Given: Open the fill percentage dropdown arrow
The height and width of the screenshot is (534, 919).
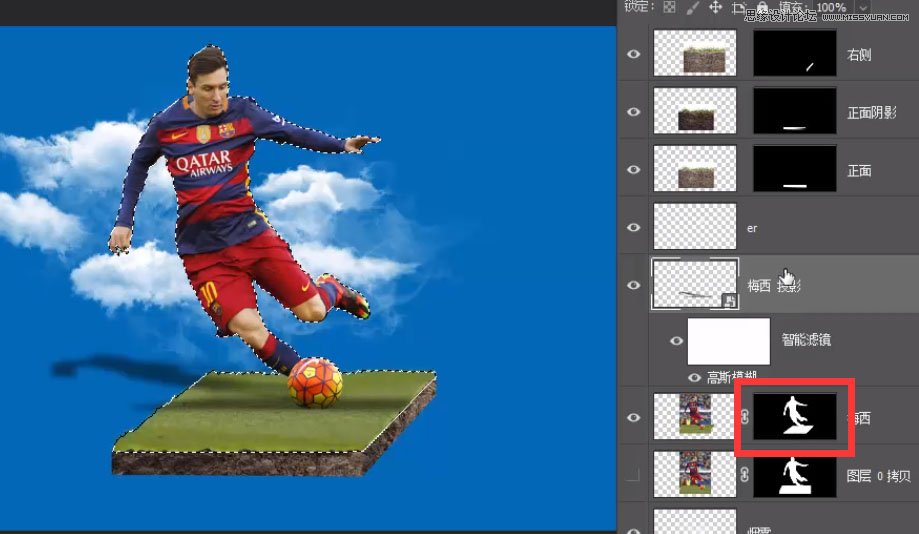Looking at the screenshot, I should (x=864, y=7).
